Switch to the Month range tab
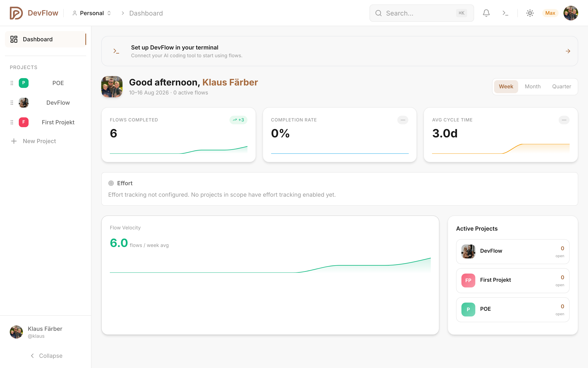 point(533,86)
